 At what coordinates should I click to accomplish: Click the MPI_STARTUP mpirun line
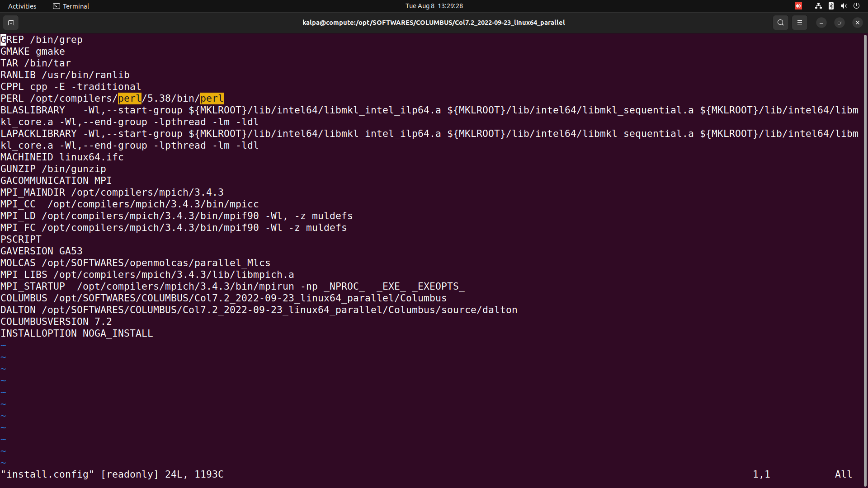click(x=233, y=286)
